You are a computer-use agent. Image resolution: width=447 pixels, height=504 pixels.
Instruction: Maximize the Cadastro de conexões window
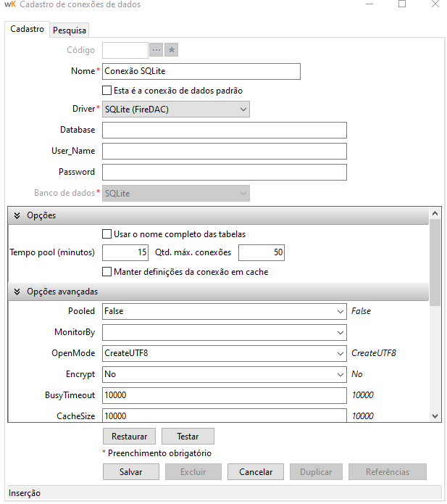click(402, 5)
